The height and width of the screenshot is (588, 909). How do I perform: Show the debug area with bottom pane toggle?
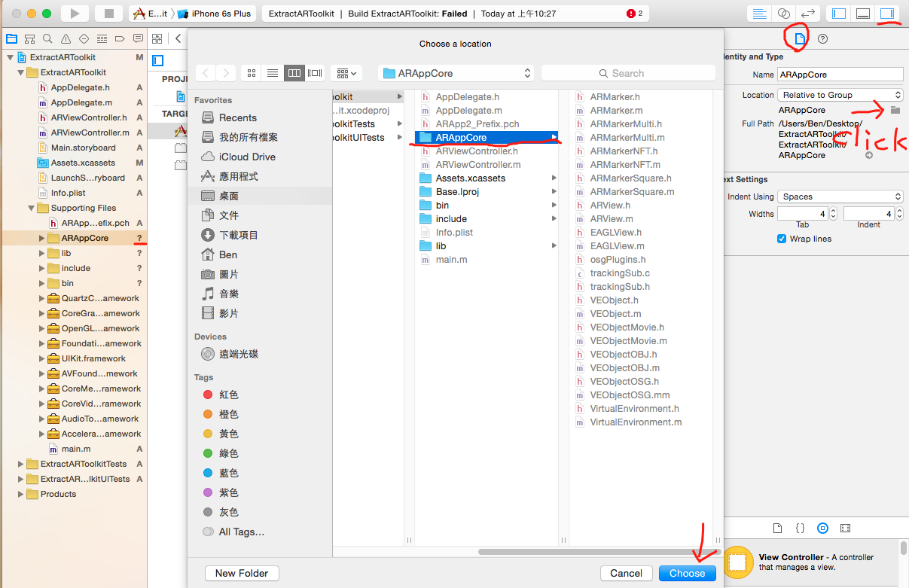[863, 13]
